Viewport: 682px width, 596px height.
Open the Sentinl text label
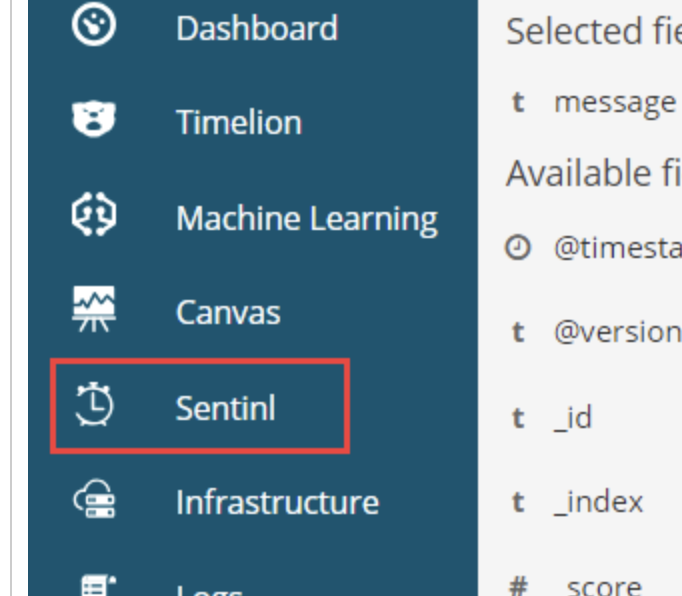tap(225, 407)
